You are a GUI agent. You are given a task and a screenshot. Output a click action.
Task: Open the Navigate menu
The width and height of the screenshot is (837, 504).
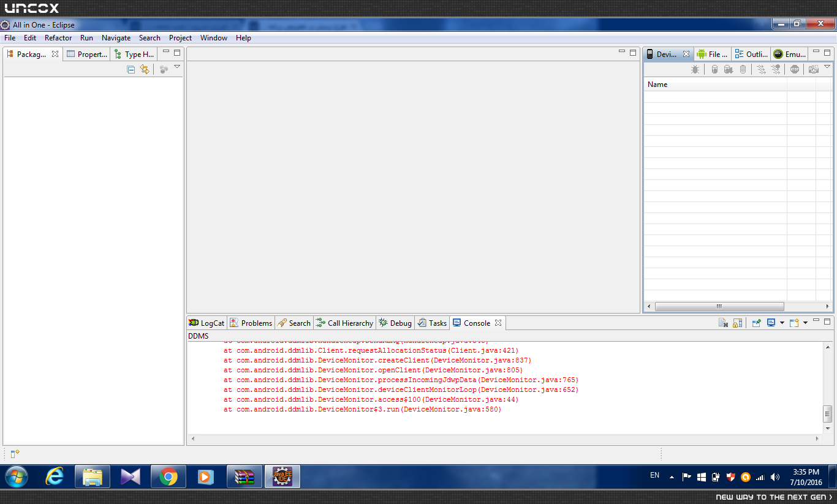pos(116,38)
